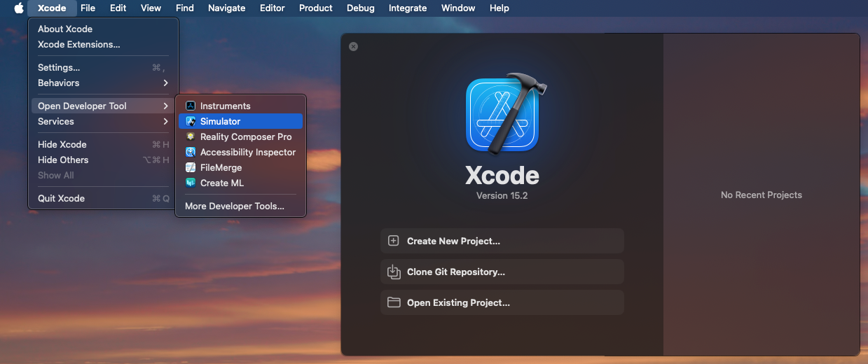Select the Services menu item

[x=103, y=121]
